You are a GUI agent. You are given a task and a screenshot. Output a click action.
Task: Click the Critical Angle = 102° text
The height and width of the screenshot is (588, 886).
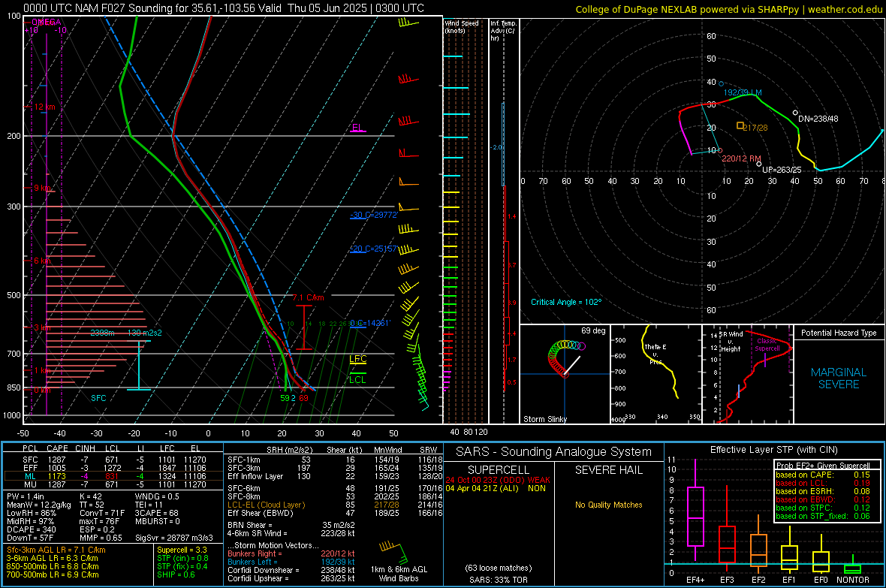pos(566,303)
